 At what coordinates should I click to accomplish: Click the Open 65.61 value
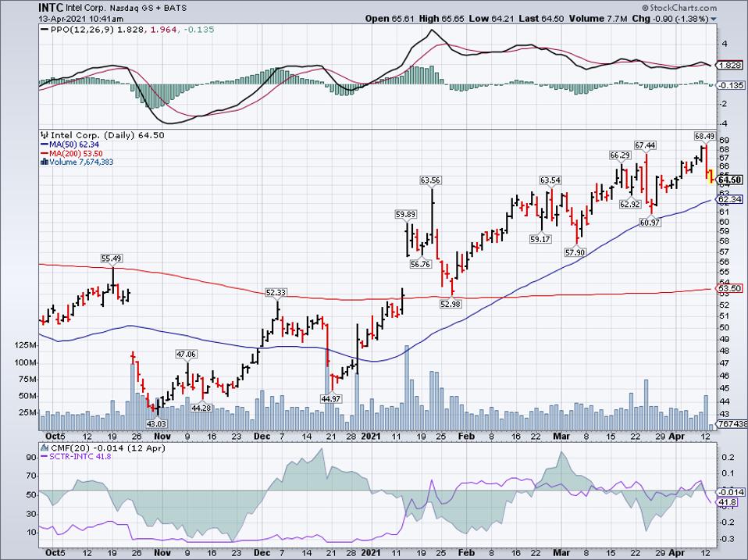390,19
